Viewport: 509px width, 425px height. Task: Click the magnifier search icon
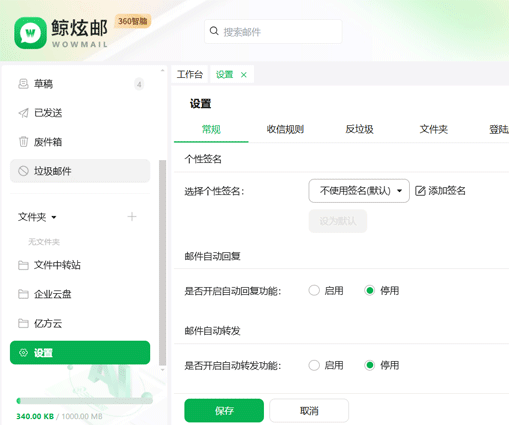(x=214, y=31)
